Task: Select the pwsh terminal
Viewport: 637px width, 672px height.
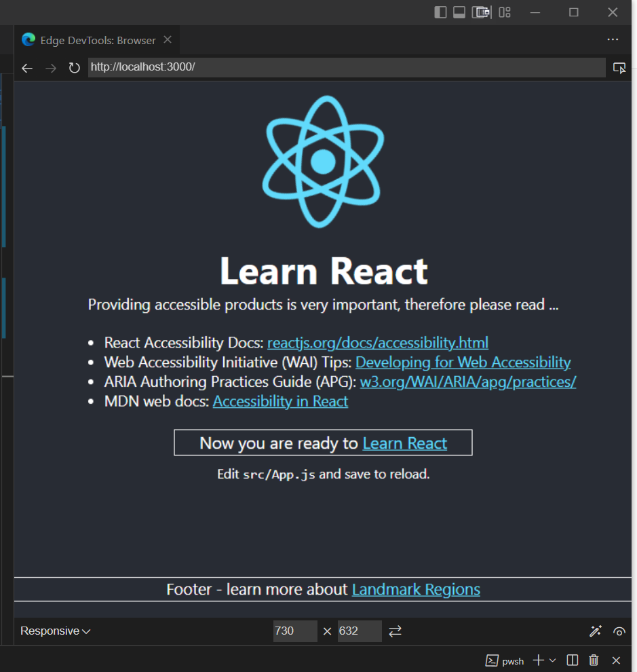Action: pyautogui.click(x=505, y=661)
